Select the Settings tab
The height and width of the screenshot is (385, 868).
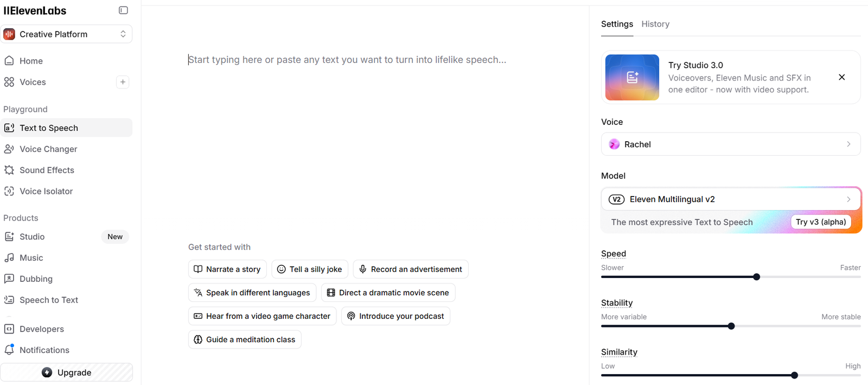point(617,24)
